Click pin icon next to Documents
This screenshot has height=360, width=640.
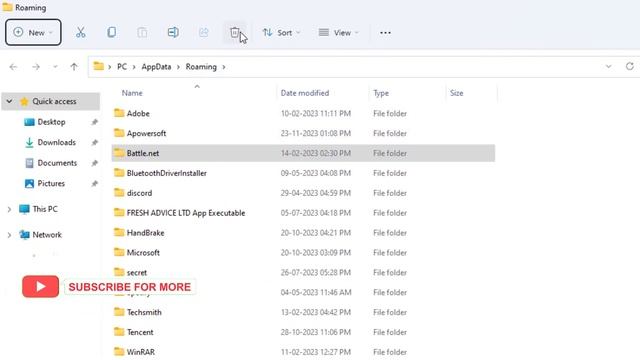tap(94, 163)
